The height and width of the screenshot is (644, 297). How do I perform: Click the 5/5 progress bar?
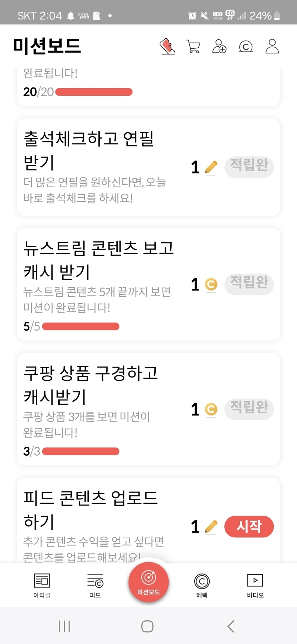[x=81, y=326]
